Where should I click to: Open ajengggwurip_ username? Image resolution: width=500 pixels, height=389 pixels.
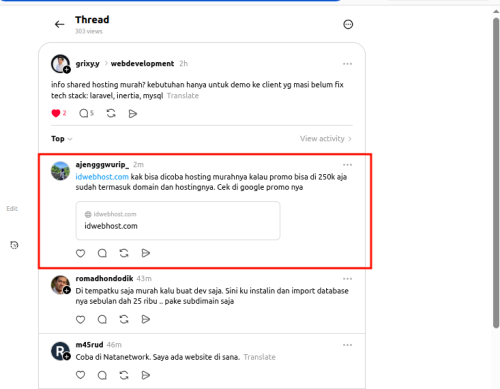click(102, 164)
